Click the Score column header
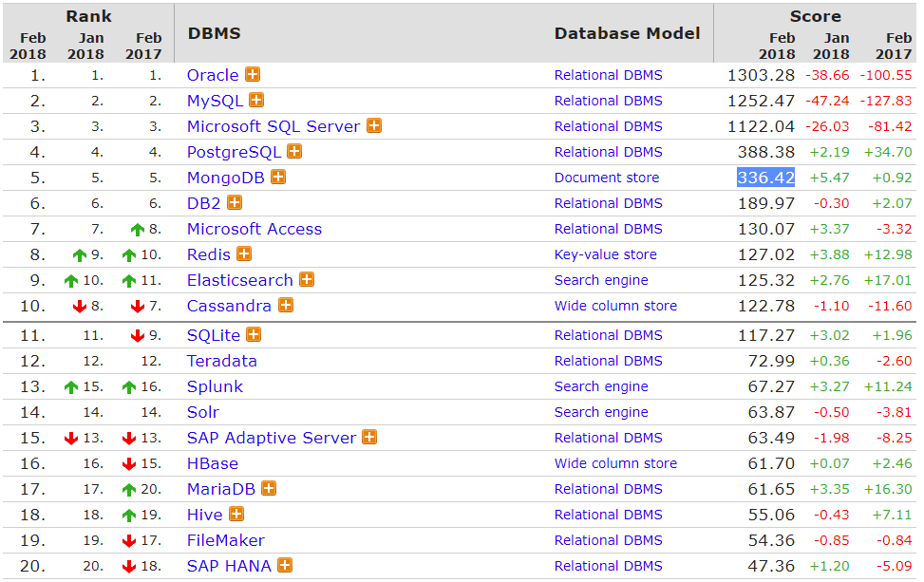 coord(816,16)
